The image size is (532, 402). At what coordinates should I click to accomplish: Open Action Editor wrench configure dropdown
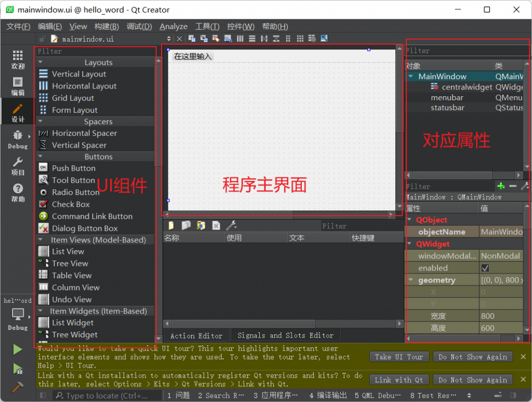click(x=231, y=225)
